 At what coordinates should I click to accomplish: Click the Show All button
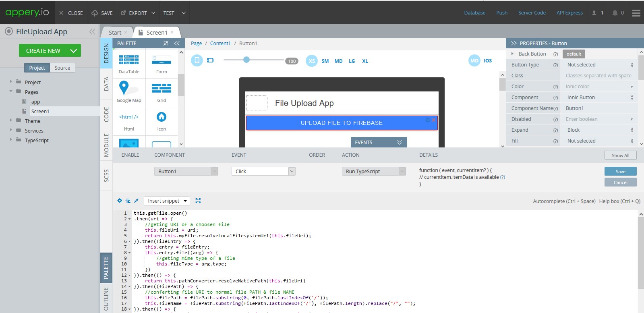(x=620, y=155)
